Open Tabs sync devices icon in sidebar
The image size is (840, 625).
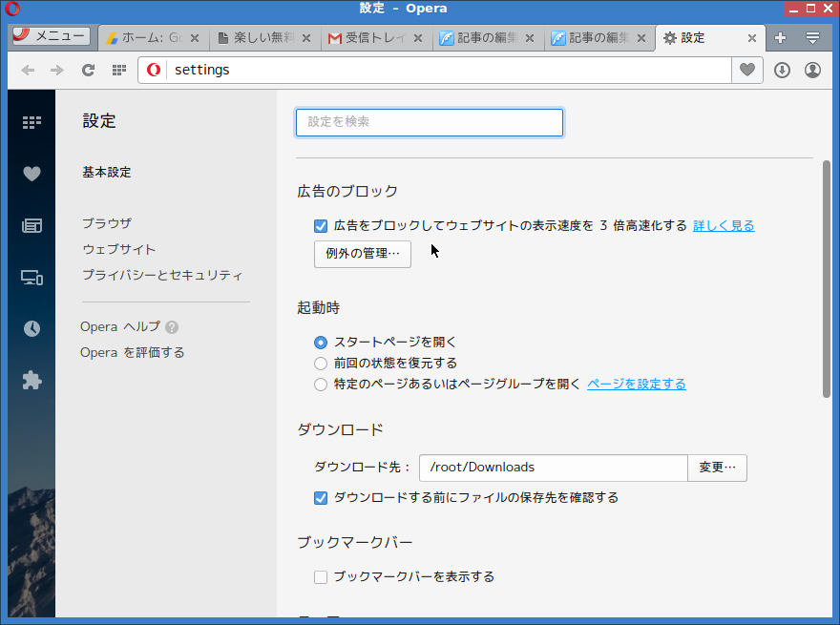coord(31,278)
